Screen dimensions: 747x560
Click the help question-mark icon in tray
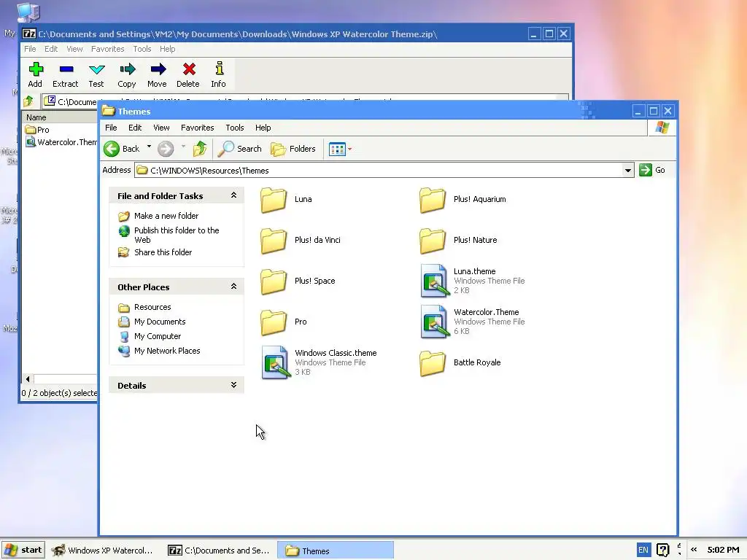point(662,550)
